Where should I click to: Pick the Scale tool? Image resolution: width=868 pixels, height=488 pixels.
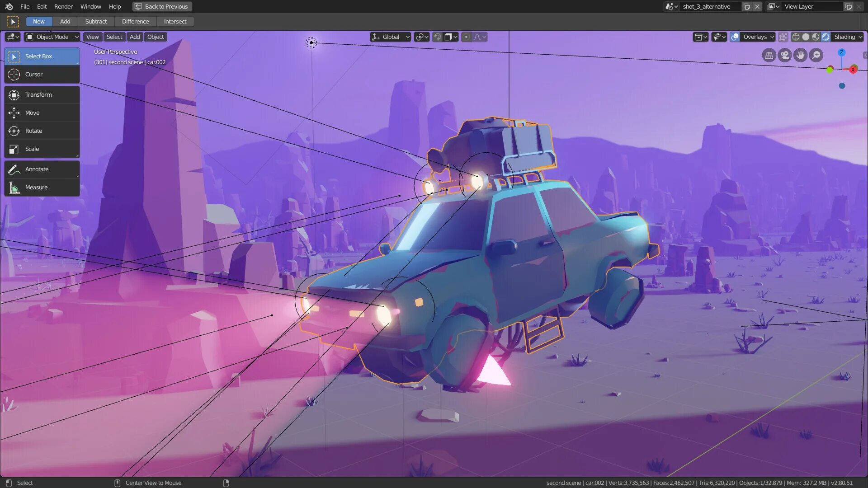tap(42, 149)
